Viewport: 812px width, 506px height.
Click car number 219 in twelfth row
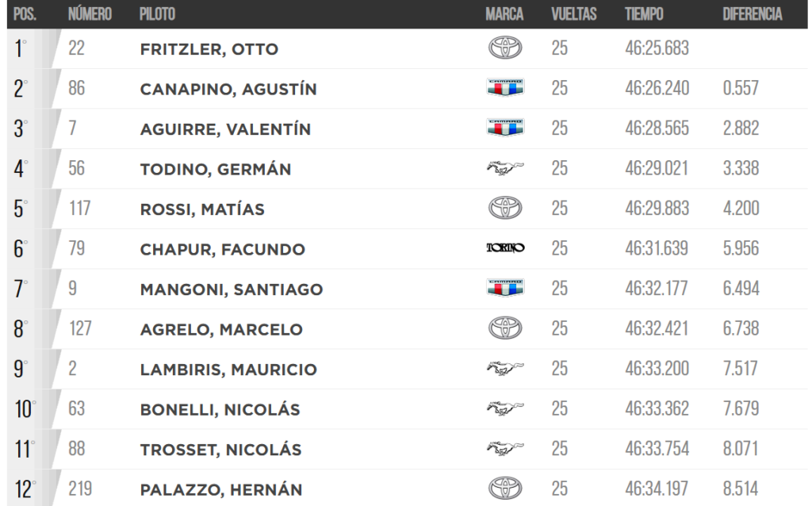[80, 489]
